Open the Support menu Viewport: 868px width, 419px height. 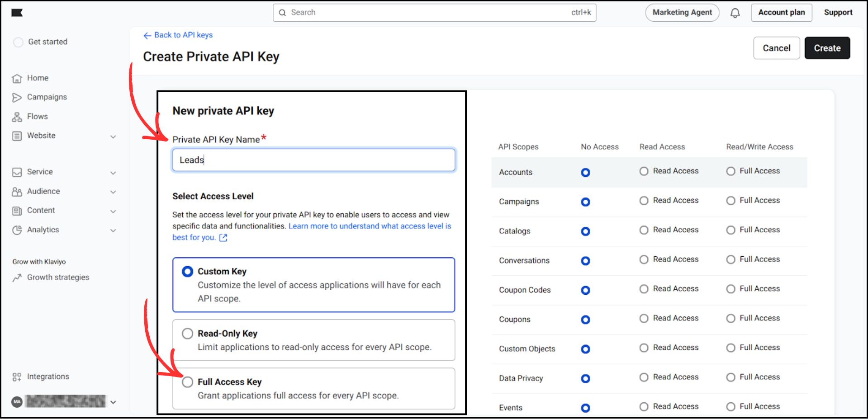(x=838, y=12)
